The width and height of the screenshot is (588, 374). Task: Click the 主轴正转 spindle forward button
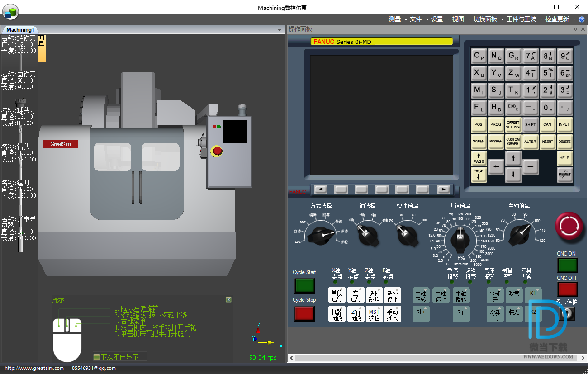pyautogui.click(x=421, y=296)
